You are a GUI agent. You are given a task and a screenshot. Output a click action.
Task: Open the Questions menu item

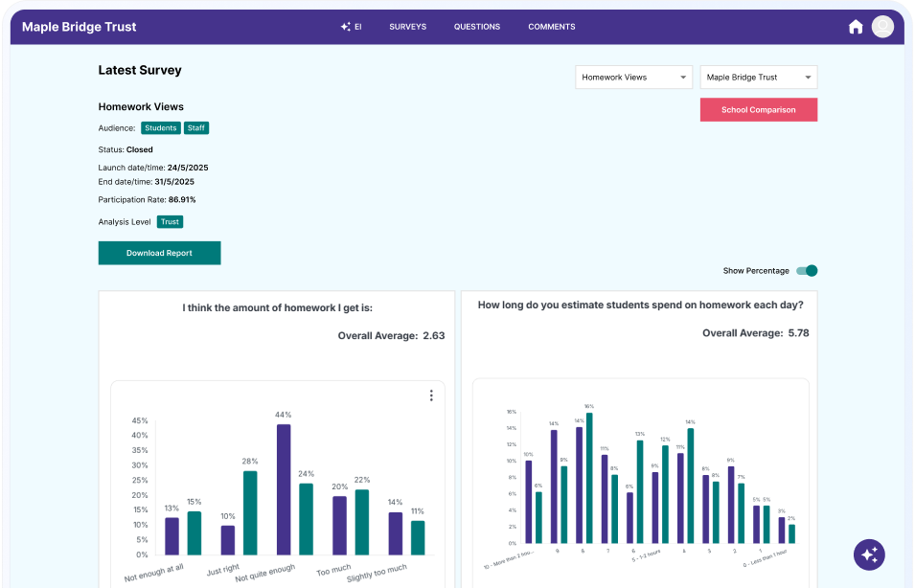[x=477, y=27]
